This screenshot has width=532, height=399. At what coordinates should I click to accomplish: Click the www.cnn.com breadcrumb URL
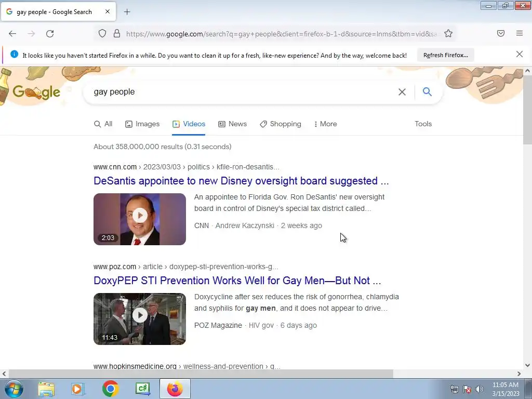(187, 167)
